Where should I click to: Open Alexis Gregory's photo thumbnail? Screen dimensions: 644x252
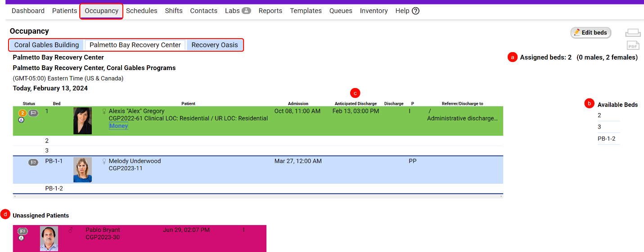(82, 120)
